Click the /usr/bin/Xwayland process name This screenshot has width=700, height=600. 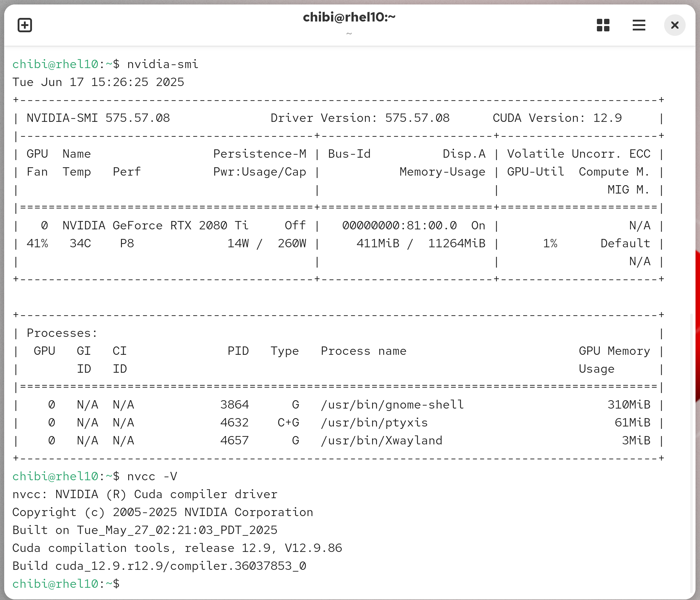click(381, 440)
